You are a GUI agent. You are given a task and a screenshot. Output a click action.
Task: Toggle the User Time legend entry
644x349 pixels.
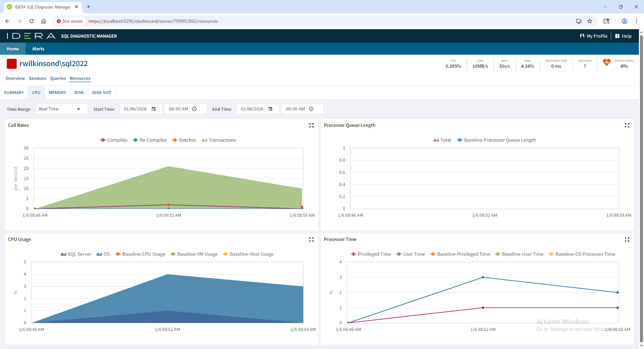click(x=413, y=254)
